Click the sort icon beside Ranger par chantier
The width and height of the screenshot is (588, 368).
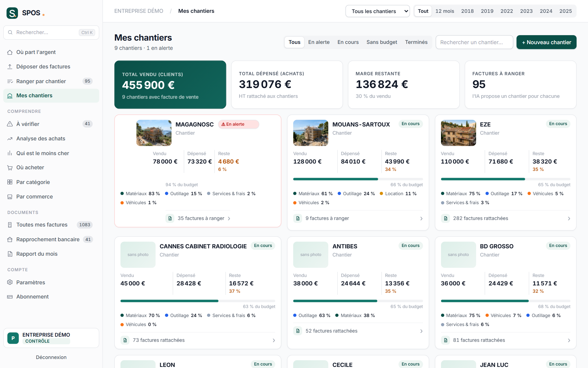[x=10, y=81]
